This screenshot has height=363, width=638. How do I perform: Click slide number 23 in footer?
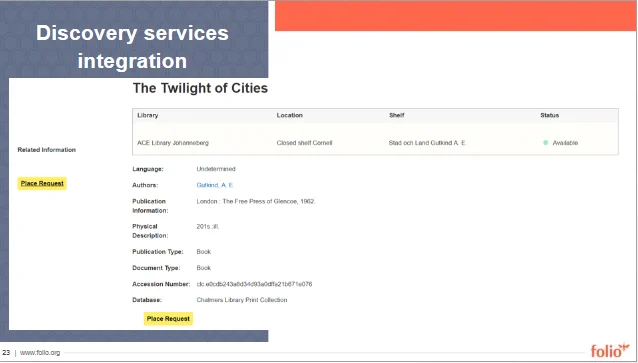point(6,353)
